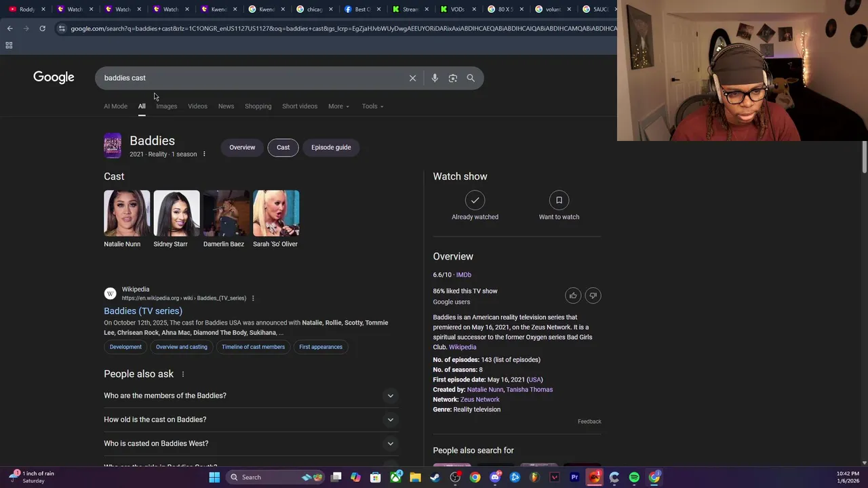Viewport: 868px width, 488px height.
Task: Open three-dot options for the Wikipedia result
Action: (253, 298)
